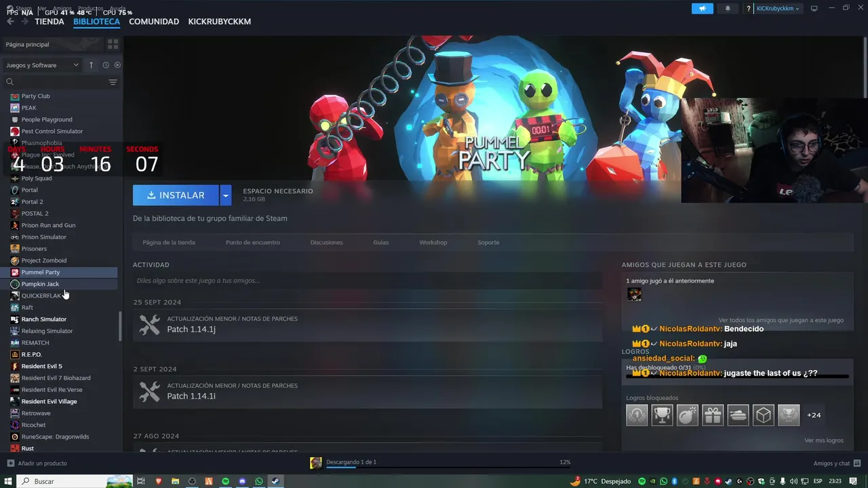Click the download progress bar
Viewport: 868px width, 488px height.
pyautogui.click(x=448, y=466)
